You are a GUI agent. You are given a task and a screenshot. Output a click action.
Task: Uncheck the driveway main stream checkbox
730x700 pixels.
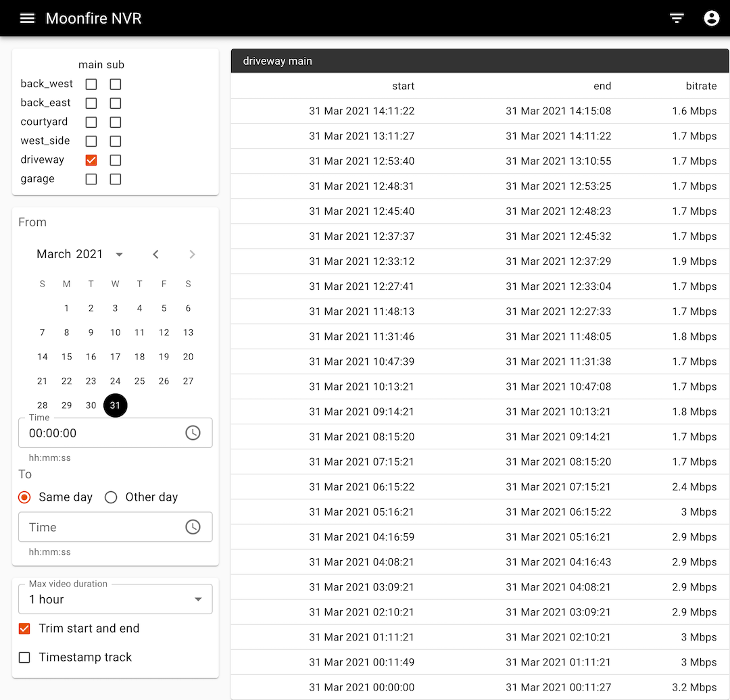click(x=91, y=159)
